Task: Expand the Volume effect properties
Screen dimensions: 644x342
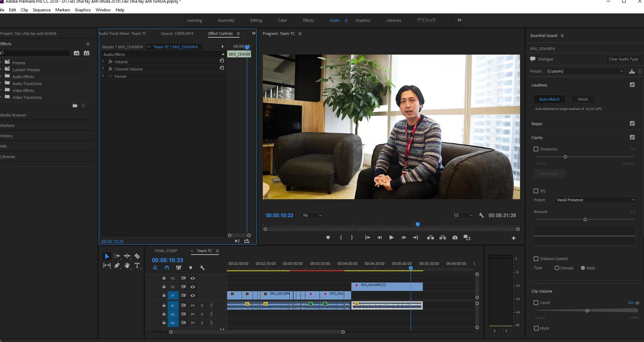Action: (103, 62)
